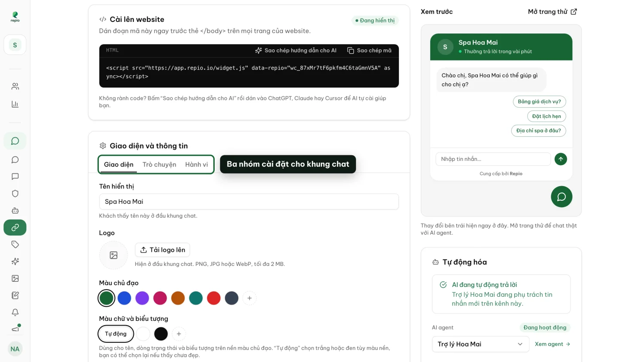Image resolution: width=644 pixels, height=362 pixels.
Task: Click the gear icon beside Giao diện và thông tin
Action: coord(103,146)
